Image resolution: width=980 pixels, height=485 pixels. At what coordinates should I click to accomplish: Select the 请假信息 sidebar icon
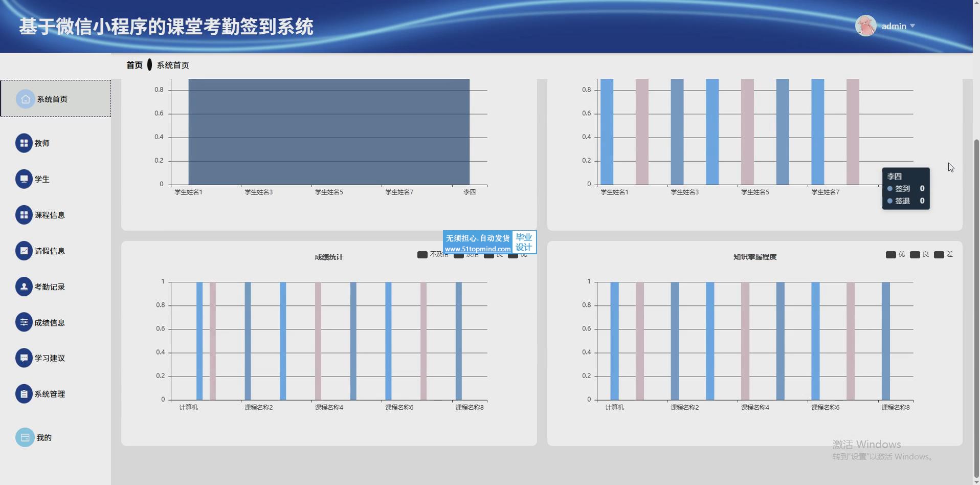coord(24,251)
